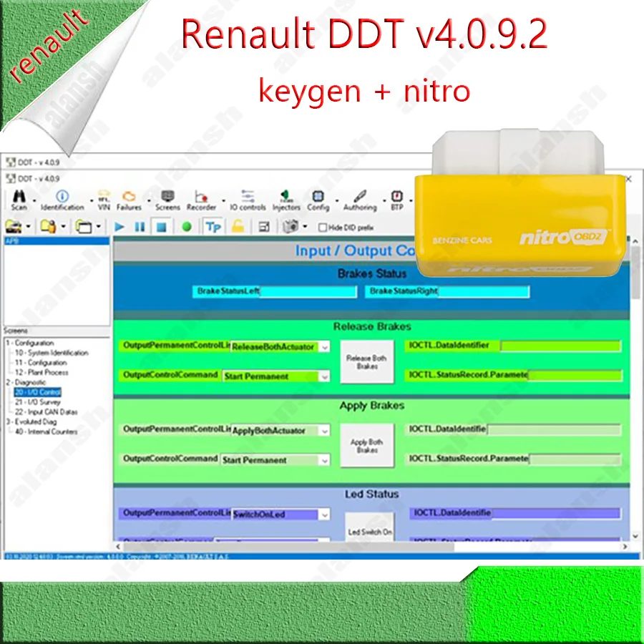Select the 20 - I/O Control screen
The width and height of the screenshot is (644, 644).
(x=38, y=392)
